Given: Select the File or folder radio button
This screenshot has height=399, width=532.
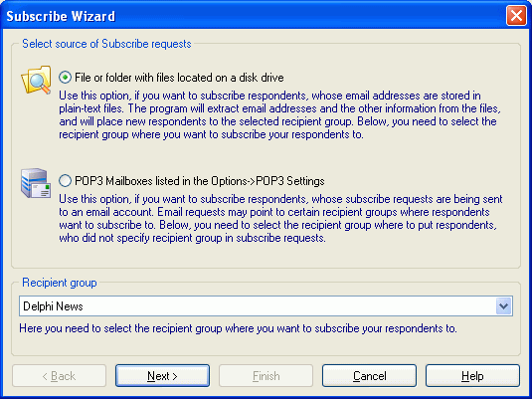Looking at the screenshot, I should (x=65, y=78).
